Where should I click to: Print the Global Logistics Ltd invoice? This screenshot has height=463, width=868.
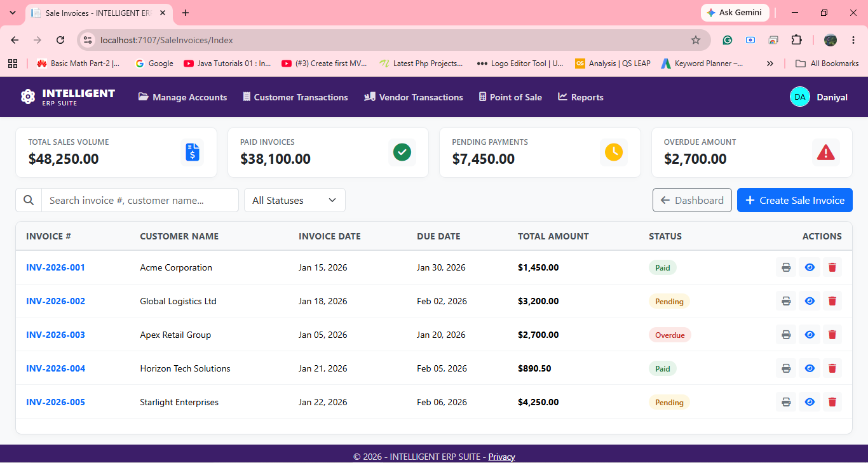tap(786, 301)
